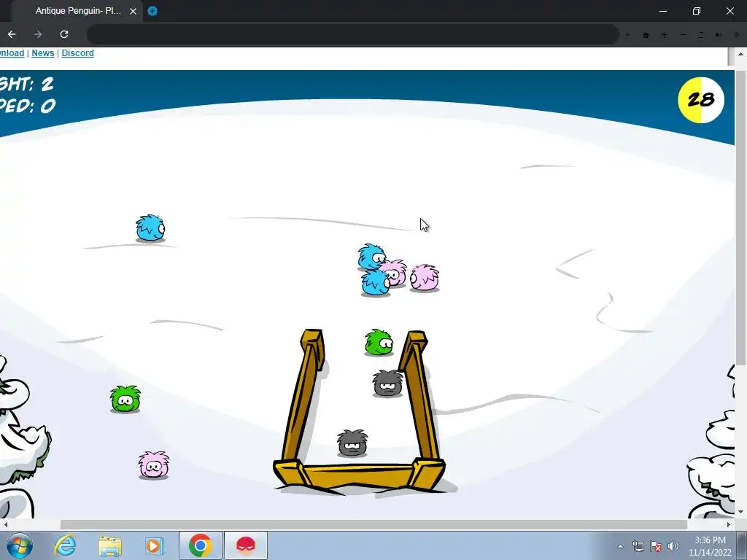Select the pink puffle below the outside green puffle
This screenshot has width=747, height=560.
coord(153,464)
